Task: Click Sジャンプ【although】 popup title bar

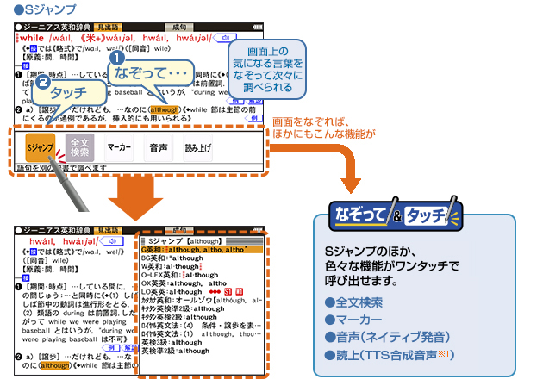Action: pyautogui.click(x=202, y=241)
